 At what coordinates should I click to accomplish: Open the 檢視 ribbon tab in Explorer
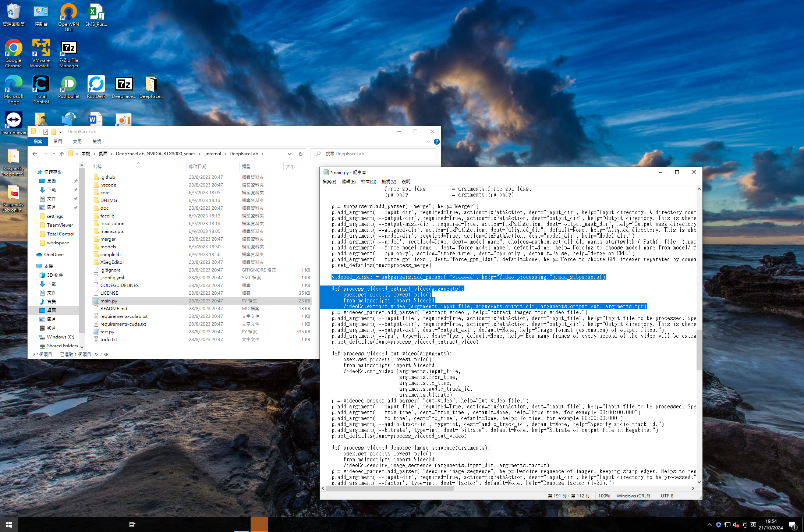(x=97, y=142)
